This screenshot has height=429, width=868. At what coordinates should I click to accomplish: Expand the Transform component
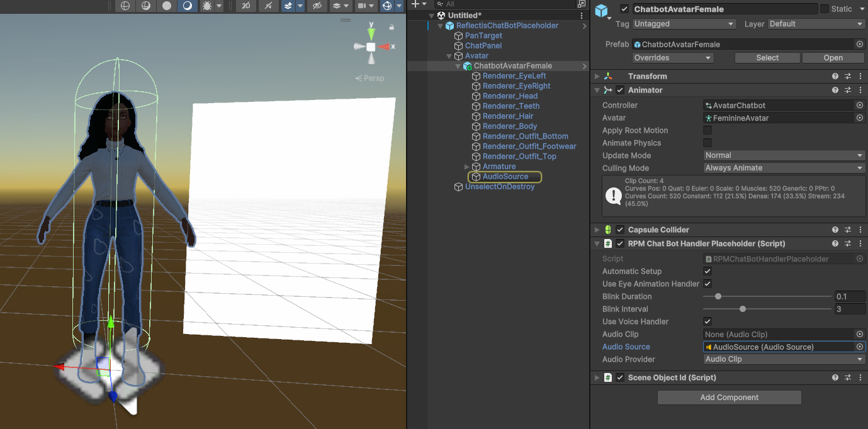[597, 76]
